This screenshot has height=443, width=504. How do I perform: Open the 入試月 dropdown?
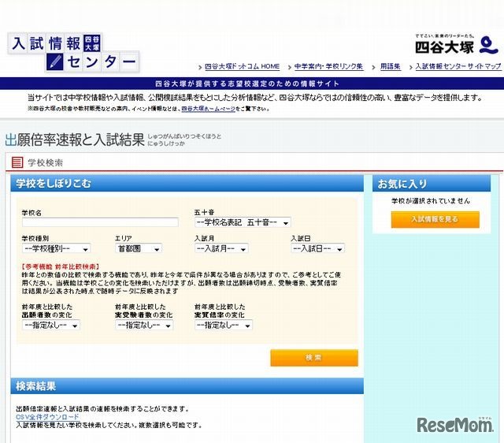[x=221, y=248]
